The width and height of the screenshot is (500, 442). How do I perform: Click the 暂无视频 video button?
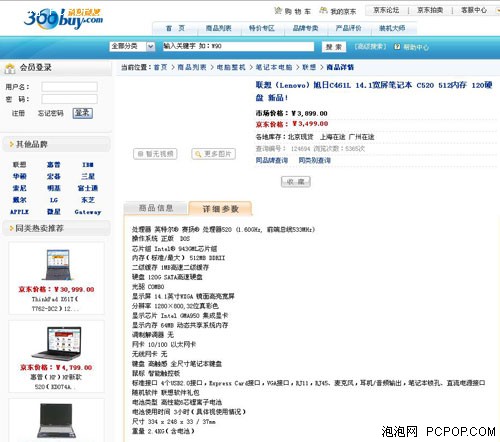(x=155, y=154)
